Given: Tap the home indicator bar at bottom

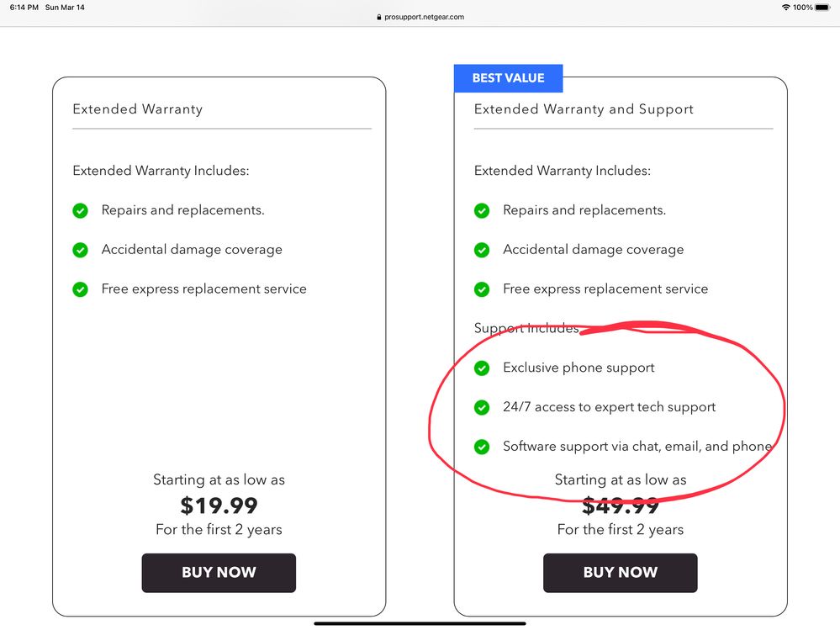Looking at the screenshot, I should [420, 623].
